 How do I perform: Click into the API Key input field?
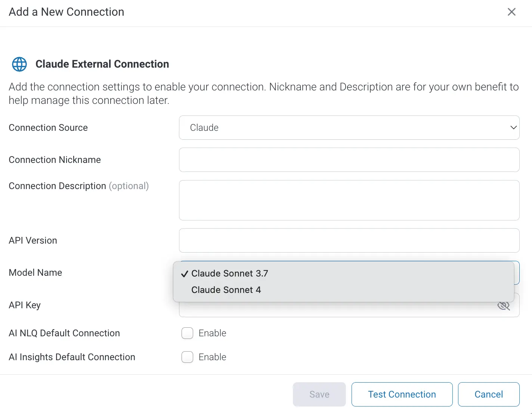tap(336, 310)
